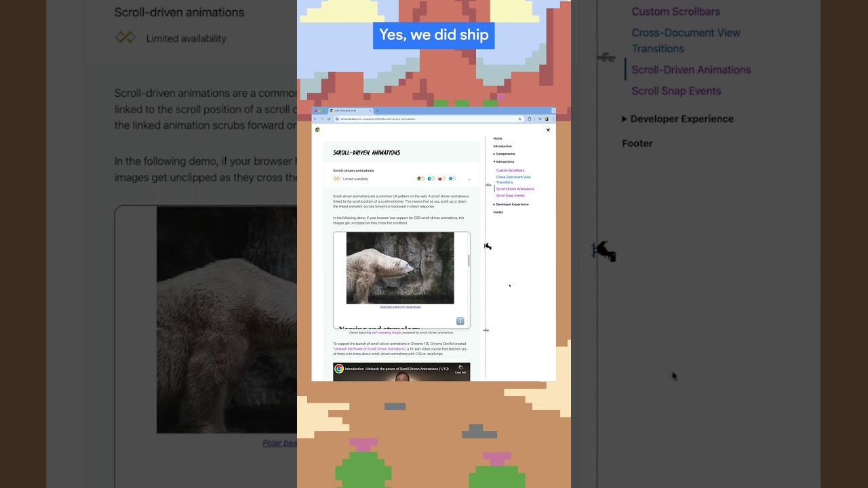Click the video title 'Introduction | Unleash the power'
868x488 pixels.
click(397, 369)
